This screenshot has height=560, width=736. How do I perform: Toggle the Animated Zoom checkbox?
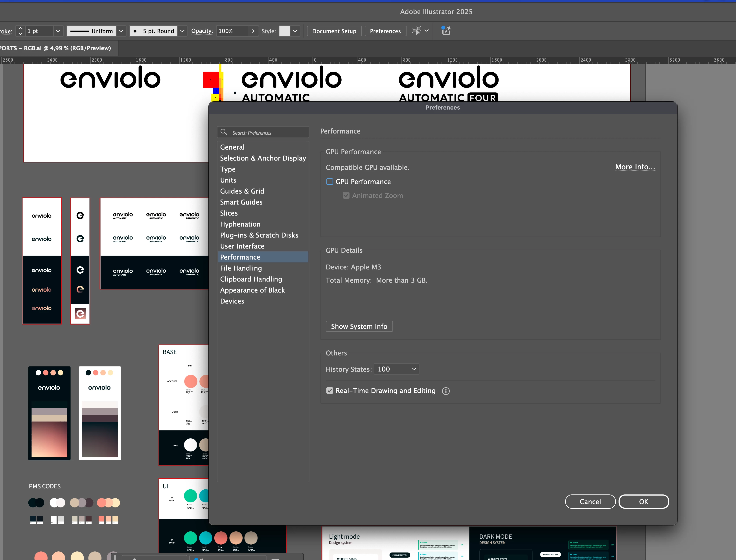[346, 196]
